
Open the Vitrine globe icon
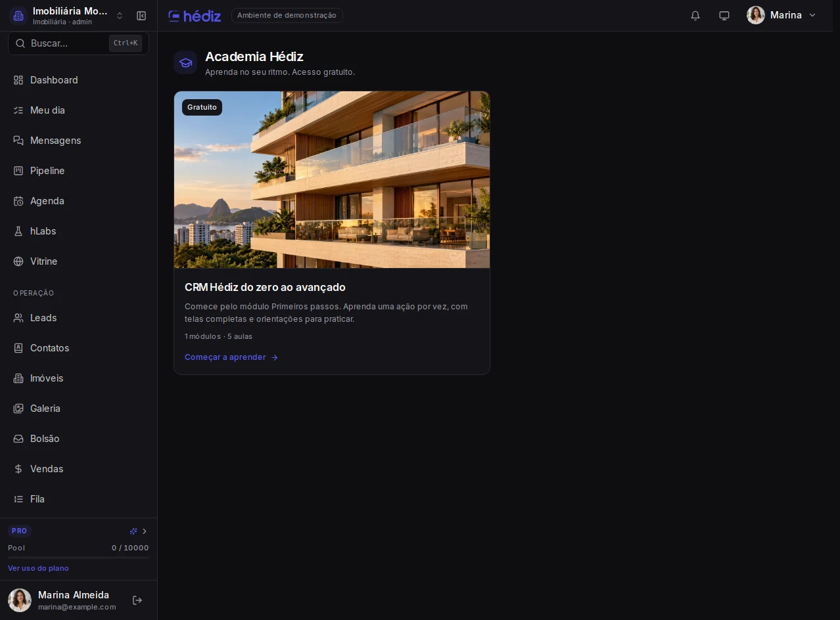pos(18,261)
